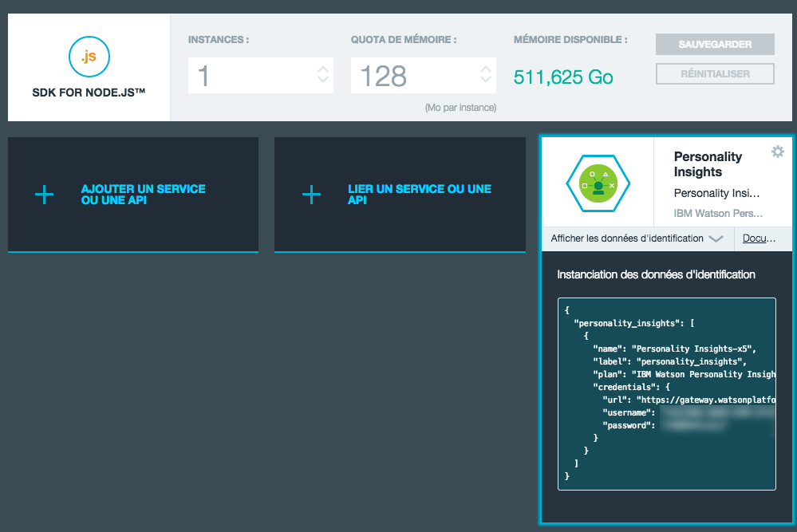The width and height of the screenshot is (797, 532).
Task: Click the Personality Insights hexagon service icon
Action: click(598, 183)
